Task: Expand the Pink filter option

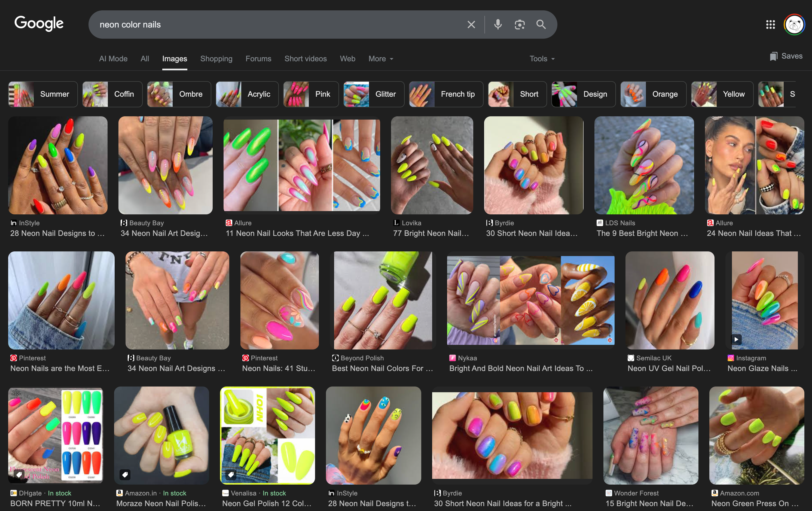Action: pyautogui.click(x=323, y=94)
